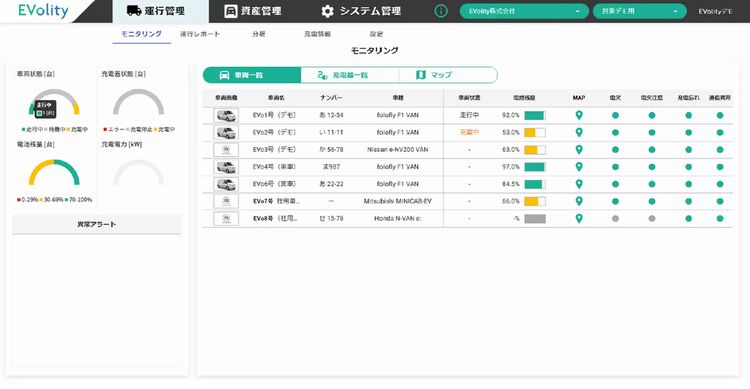Select the モニタリング sub-tab
The image size is (750, 389).
[x=142, y=34]
